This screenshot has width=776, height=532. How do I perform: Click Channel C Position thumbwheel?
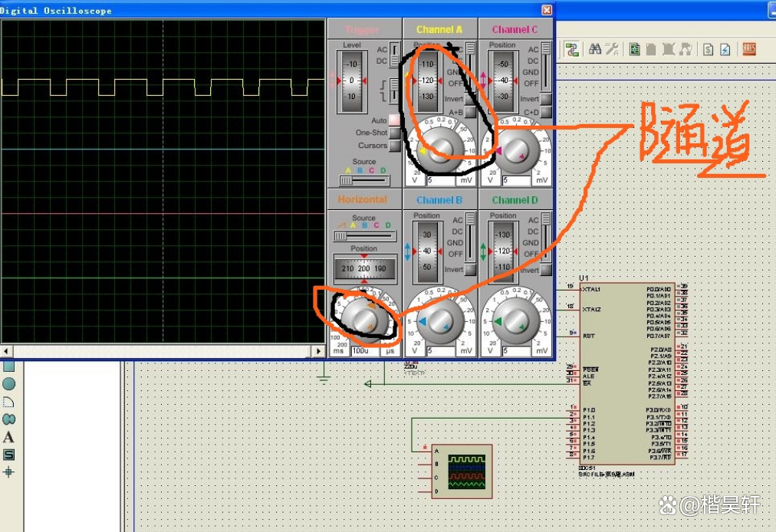coord(503,81)
